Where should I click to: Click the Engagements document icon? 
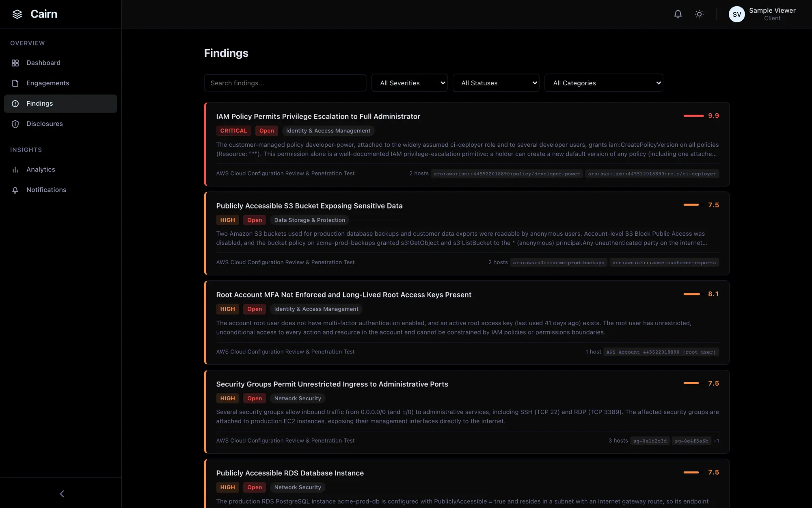coord(15,83)
